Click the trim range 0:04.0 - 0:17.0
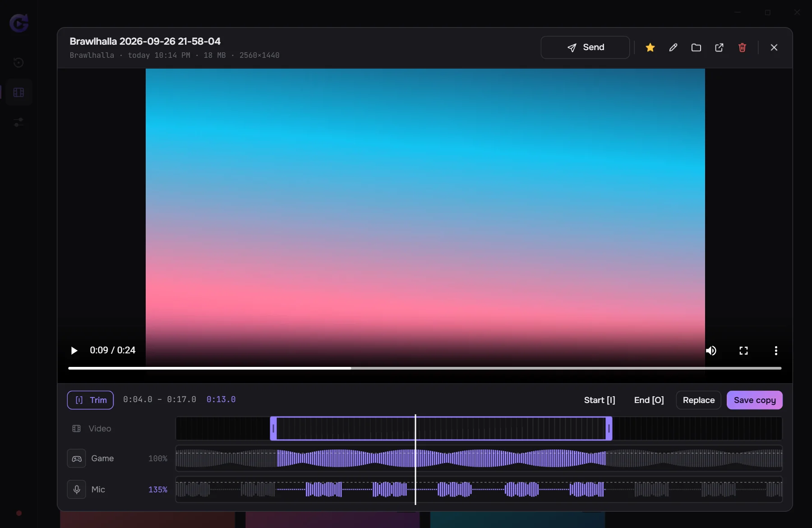Image resolution: width=812 pixels, height=528 pixels. click(x=160, y=399)
